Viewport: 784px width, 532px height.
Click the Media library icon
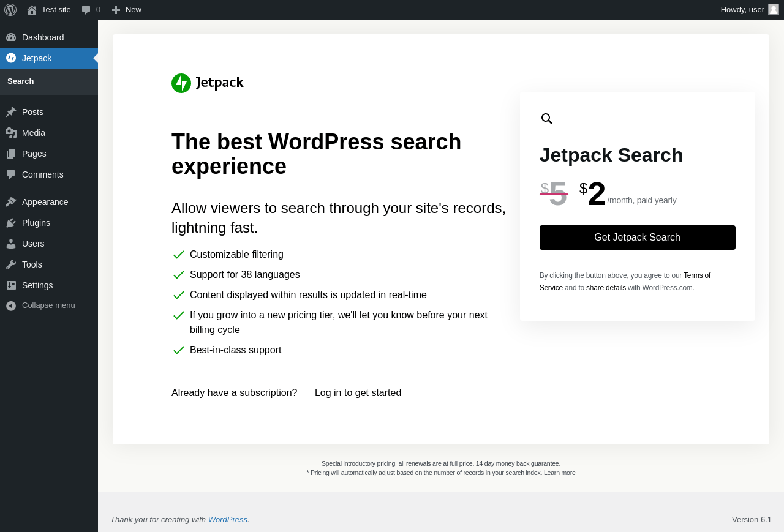coord(11,133)
